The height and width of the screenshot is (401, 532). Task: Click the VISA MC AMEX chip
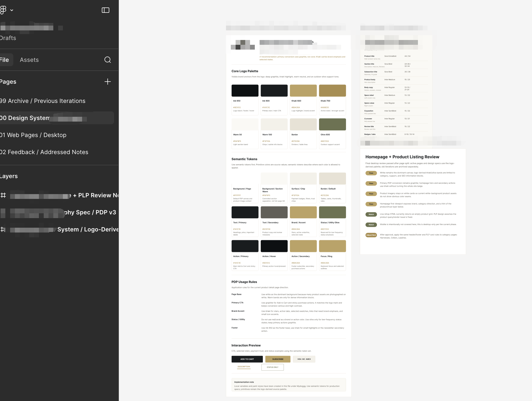(x=304, y=359)
